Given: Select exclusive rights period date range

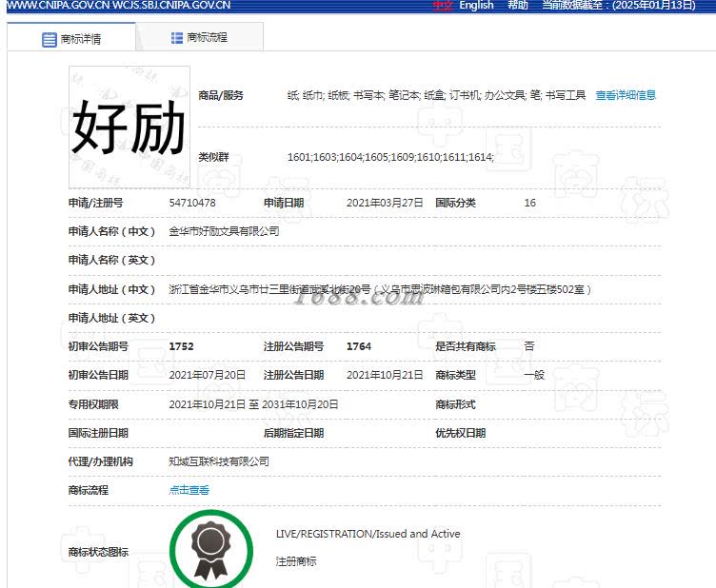Looking at the screenshot, I should 254,404.
